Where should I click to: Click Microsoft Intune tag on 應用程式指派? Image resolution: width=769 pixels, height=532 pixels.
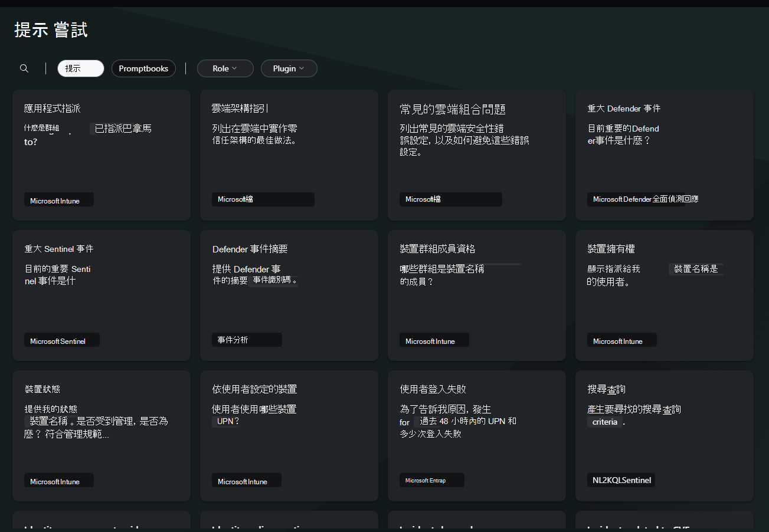pyautogui.click(x=59, y=200)
